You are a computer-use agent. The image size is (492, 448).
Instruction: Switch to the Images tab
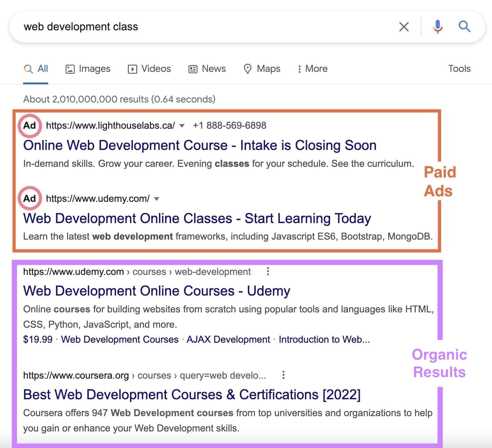pos(88,69)
